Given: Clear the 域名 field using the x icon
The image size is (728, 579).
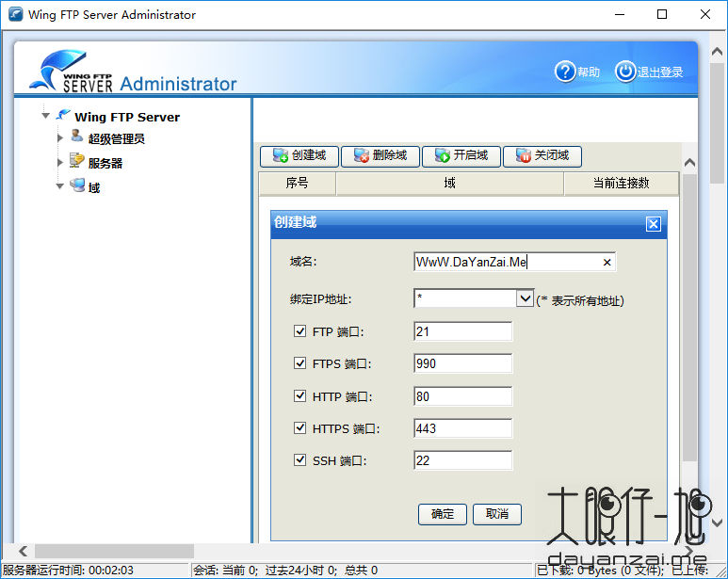Looking at the screenshot, I should tap(607, 262).
